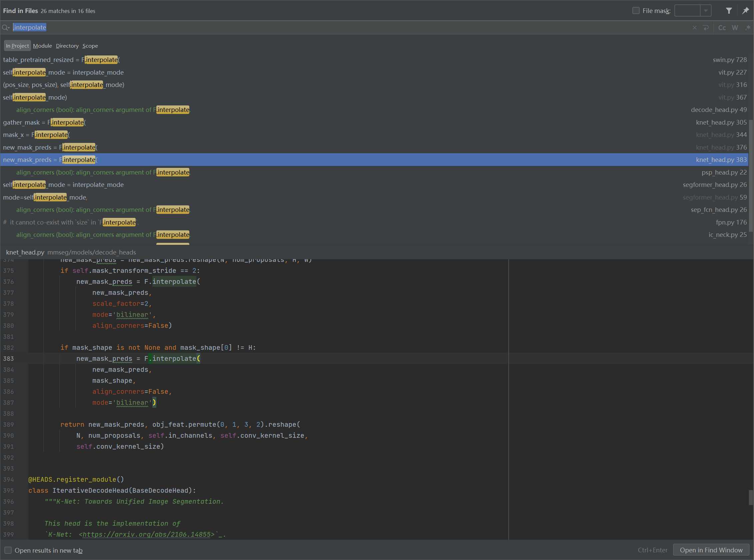The image size is (754, 560).
Task: Toggle Regex search option
Action: click(748, 28)
